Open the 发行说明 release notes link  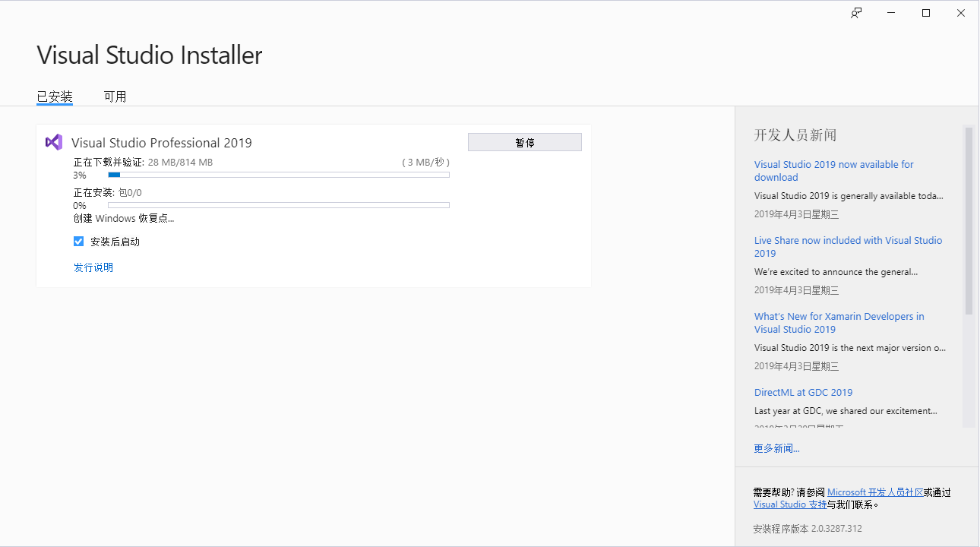click(93, 267)
